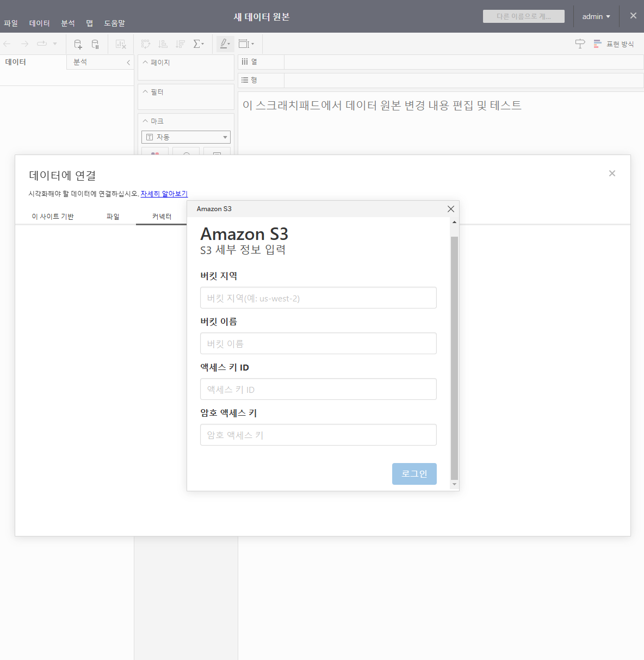Click the undo arrow in the toolbar
The width and height of the screenshot is (644, 660).
(7, 44)
